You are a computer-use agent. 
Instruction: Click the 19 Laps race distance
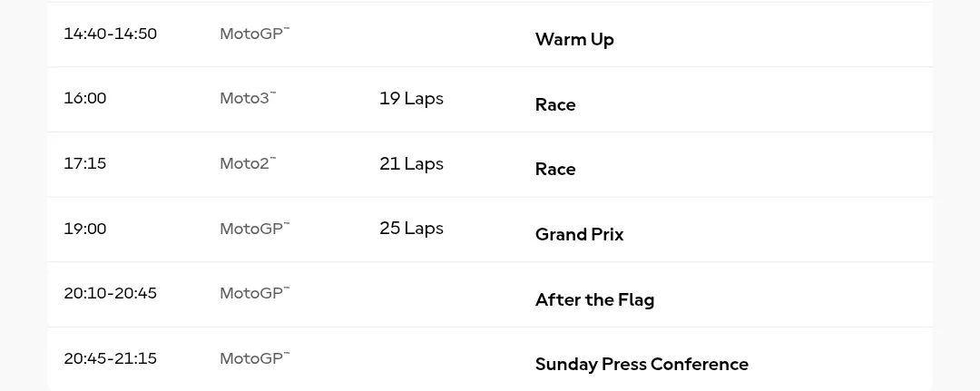click(411, 99)
